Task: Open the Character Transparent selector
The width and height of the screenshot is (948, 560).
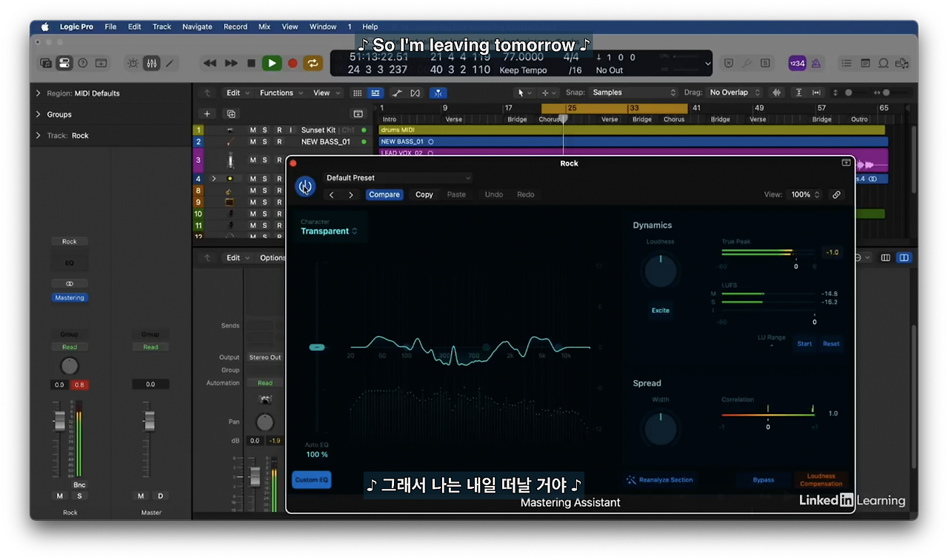Action: (x=329, y=231)
